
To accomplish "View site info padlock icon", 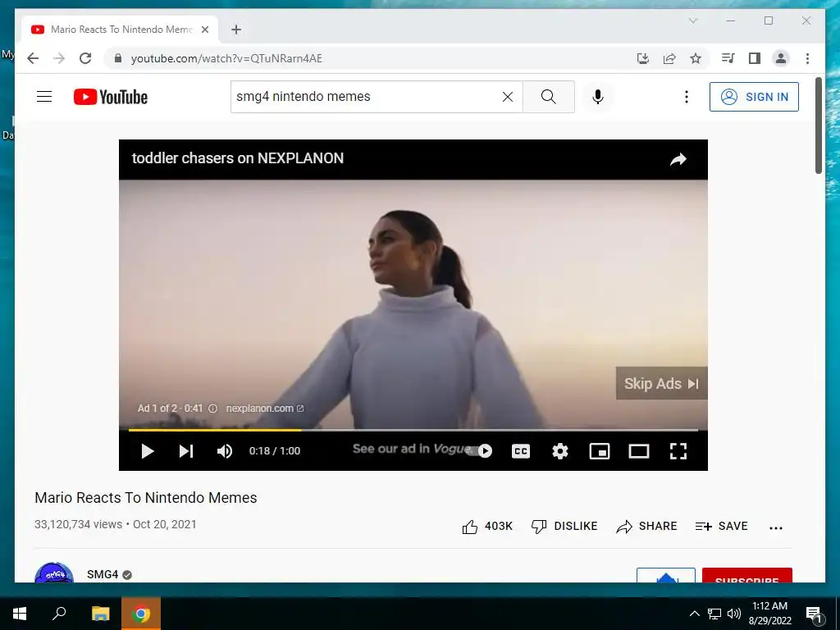I will point(118,58).
